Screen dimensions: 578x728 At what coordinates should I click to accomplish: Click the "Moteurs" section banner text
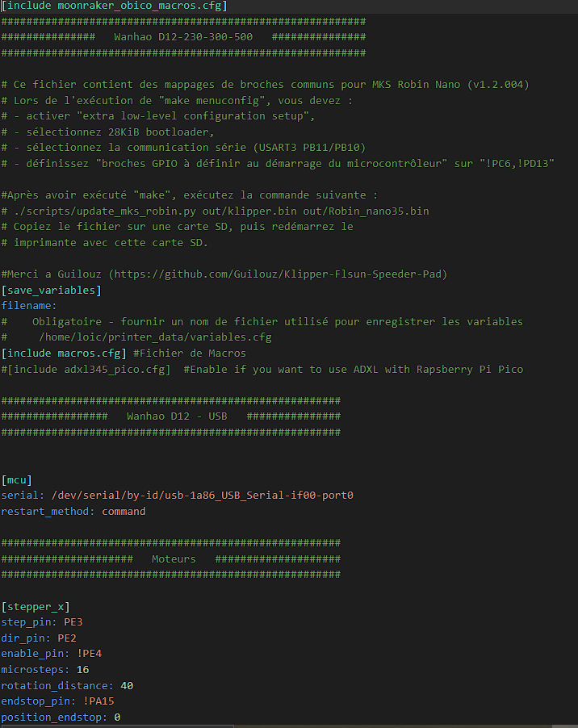point(174,559)
